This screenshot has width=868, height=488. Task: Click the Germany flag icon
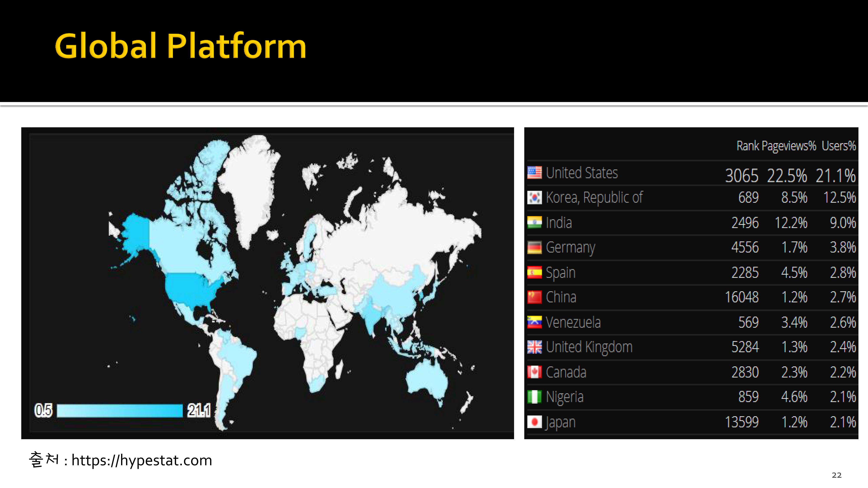[534, 247]
